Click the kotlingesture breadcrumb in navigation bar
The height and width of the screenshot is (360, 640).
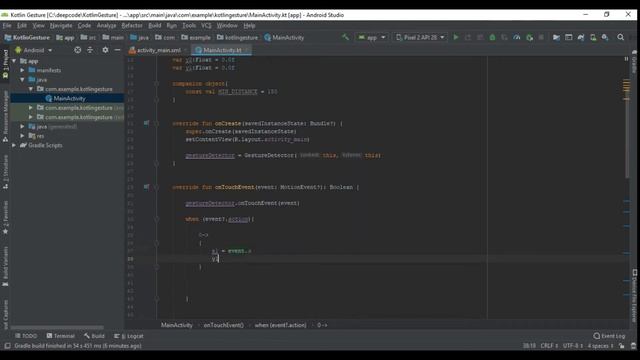pyautogui.click(x=237, y=38)
